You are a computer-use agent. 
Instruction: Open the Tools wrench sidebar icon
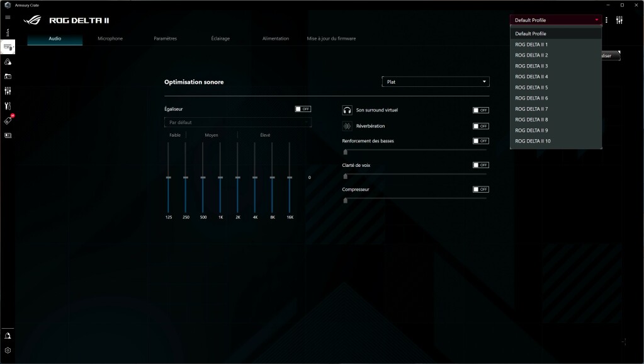8,106
